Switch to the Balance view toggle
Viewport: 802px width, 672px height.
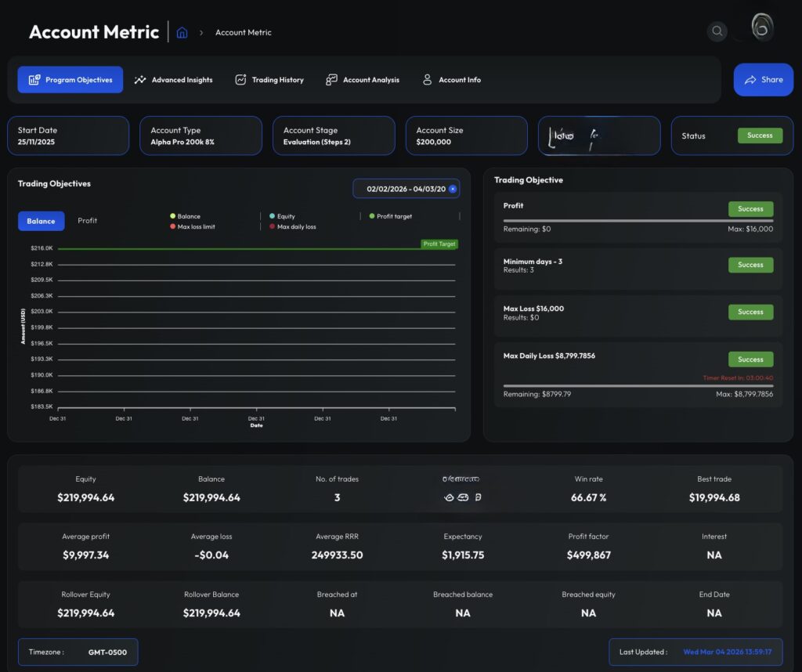tap(41, 221)
